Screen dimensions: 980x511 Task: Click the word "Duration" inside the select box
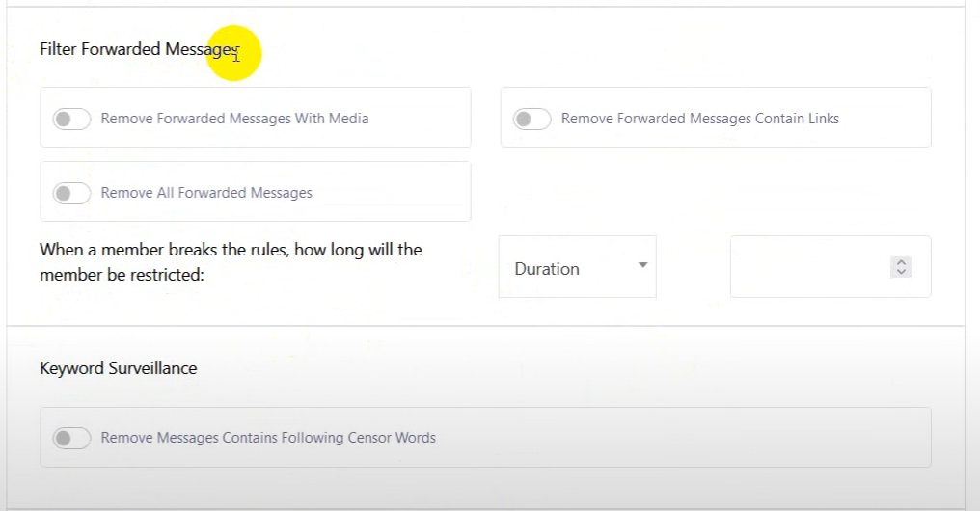pos(547,269)
